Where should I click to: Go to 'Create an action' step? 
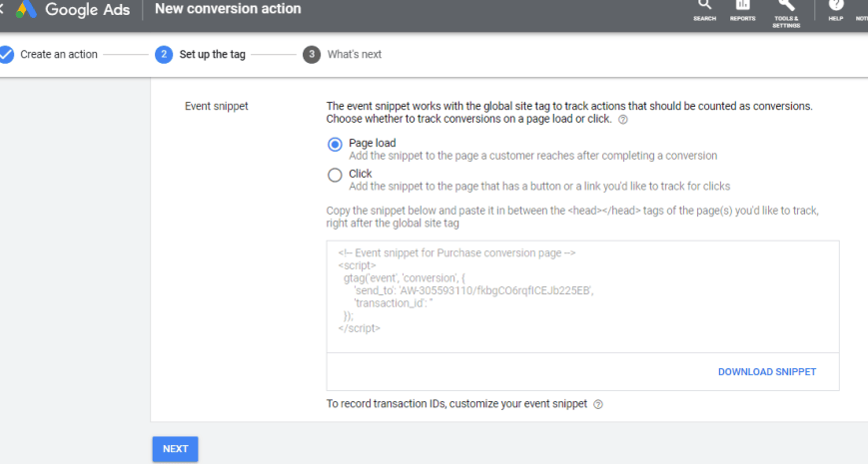click(59, 54)
